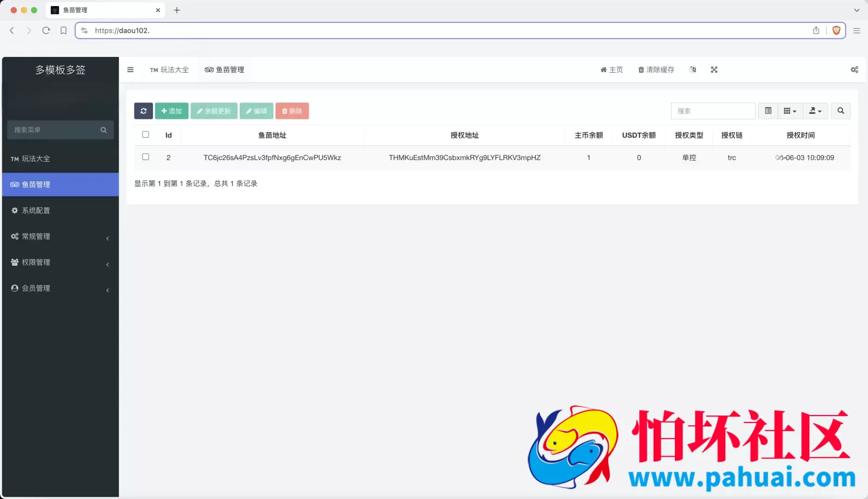868x499 pixels.
Task: Expand the 会员管理 sidebar menu
Action: pyautogui.click(x=60, y=289)
